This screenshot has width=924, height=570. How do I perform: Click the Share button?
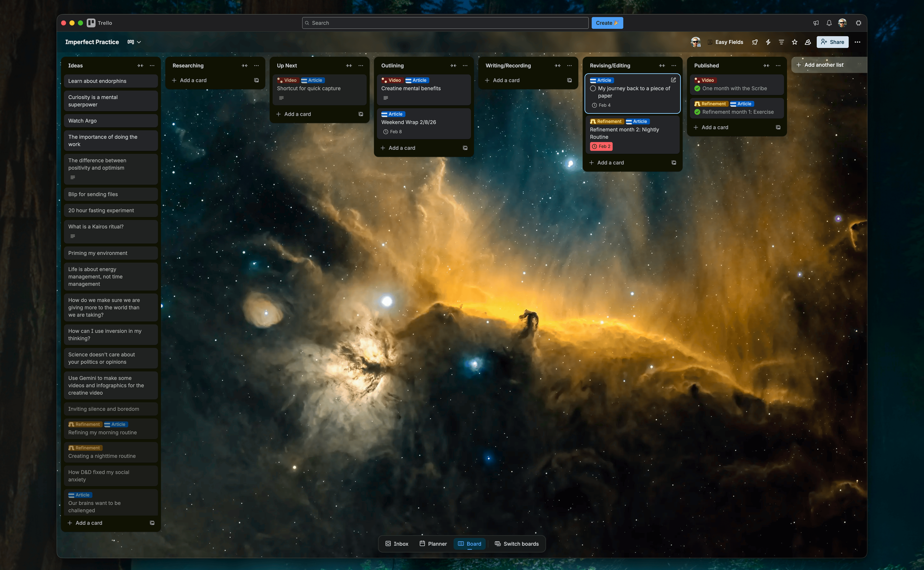click(x=833, y=42)
